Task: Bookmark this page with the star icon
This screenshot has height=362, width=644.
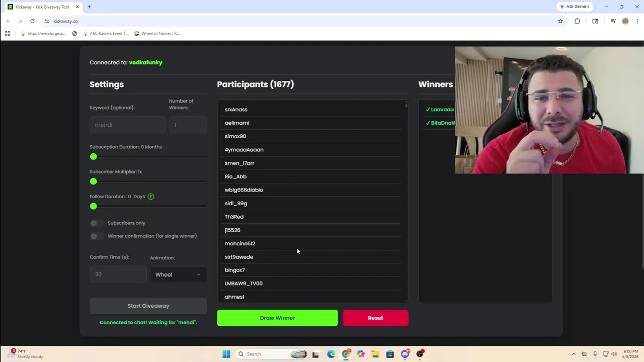Action: point(560,21)
